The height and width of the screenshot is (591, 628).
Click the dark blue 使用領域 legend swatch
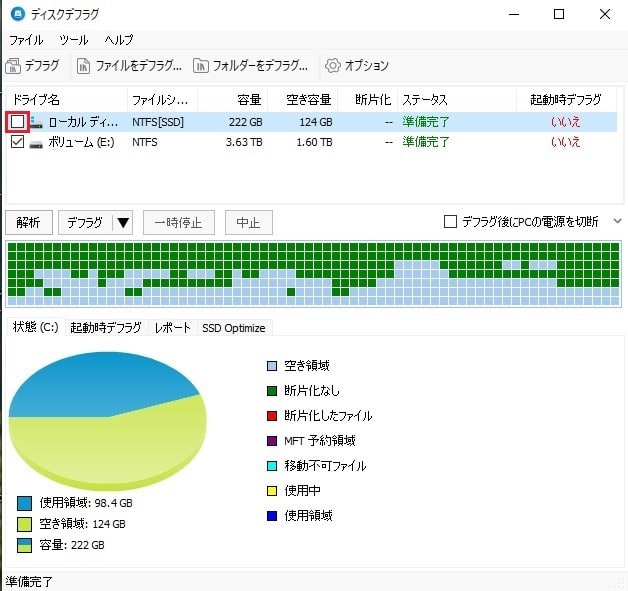tap(272, 516)
